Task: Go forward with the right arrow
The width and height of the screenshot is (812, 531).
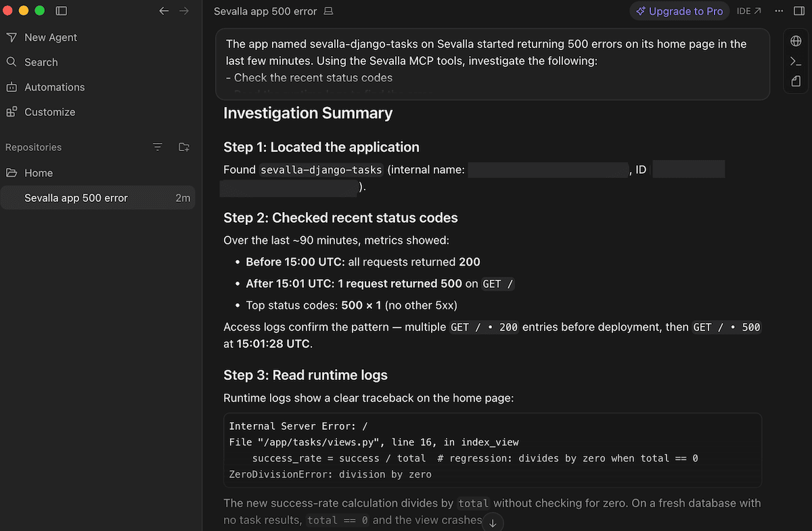Action: (184, 11)
